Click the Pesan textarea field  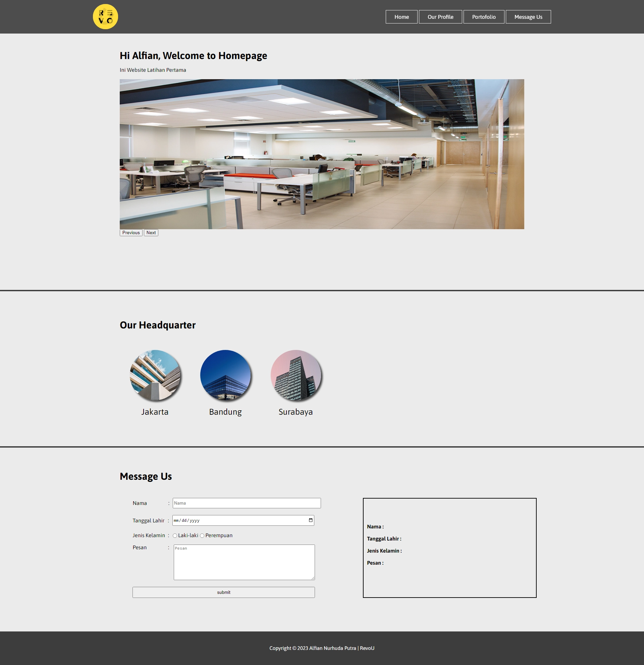(244, 561)
